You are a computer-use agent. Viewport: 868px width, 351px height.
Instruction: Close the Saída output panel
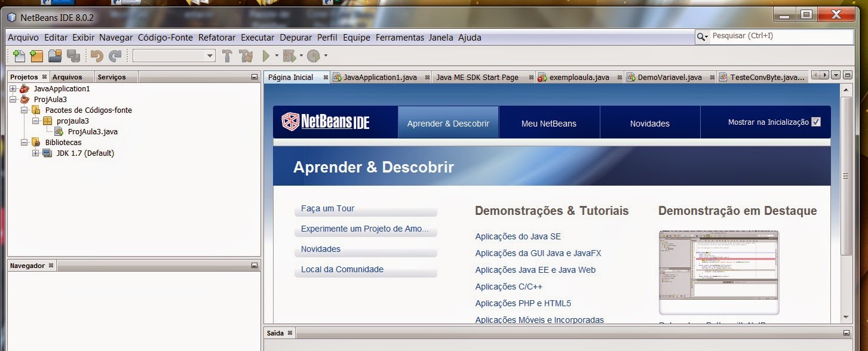click(x=290, y=333)
